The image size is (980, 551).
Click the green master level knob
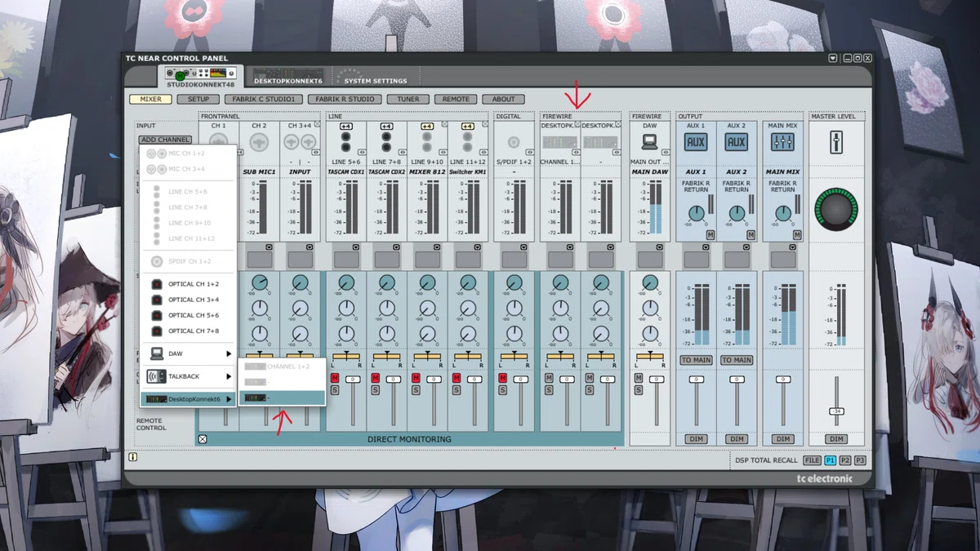tap(835, 210)
